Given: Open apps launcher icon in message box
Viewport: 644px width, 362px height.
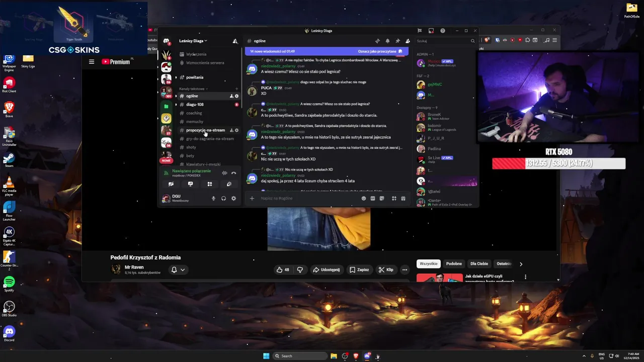Looking at the screenshot, I should [x=394, y=198].
